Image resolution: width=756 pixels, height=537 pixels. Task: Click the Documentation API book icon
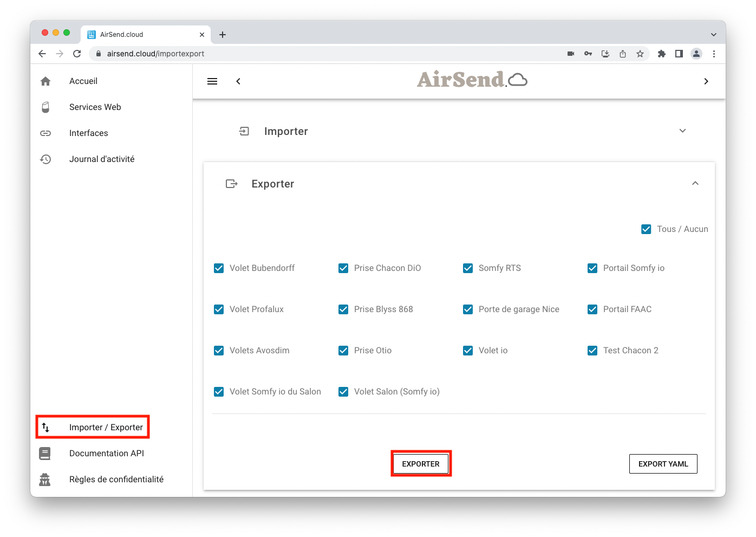(x=45, y=454)
